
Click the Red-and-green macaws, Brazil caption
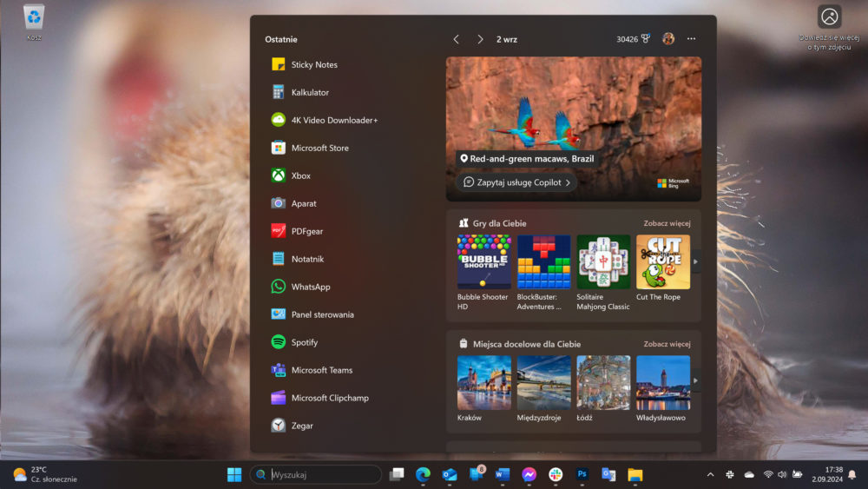527,159
